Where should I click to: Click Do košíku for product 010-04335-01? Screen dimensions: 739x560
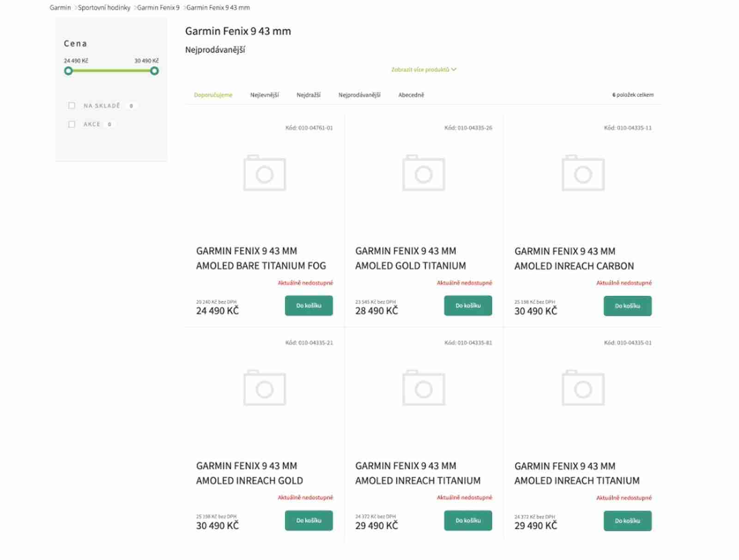pyautogui.click(x=628, y=521)
